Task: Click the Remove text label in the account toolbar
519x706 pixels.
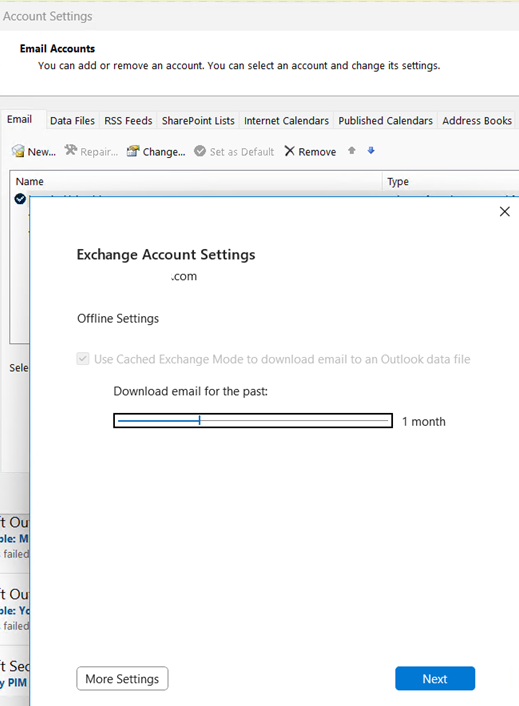Action: (317, 152)
